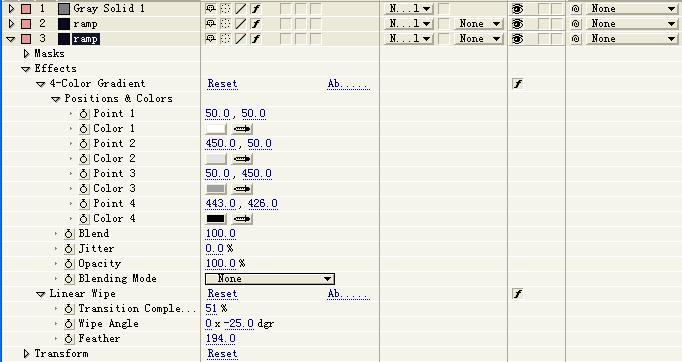Toggle stopwatch for Feather
Viewport: 682px width, 362px height.
(69, 339)
